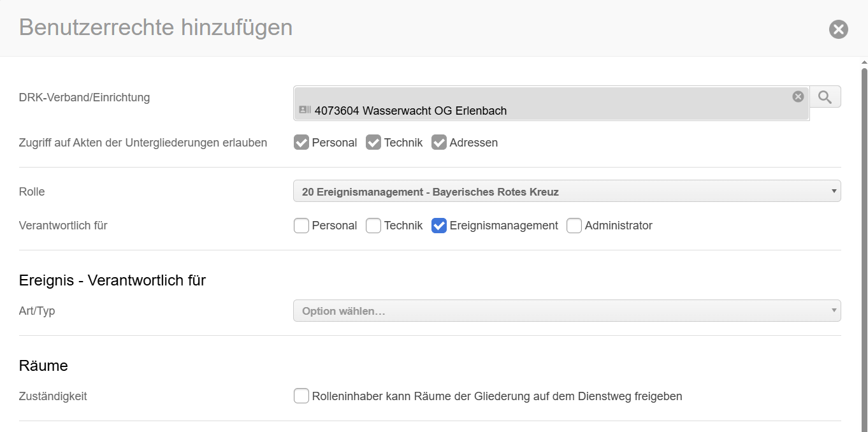Screen dimensions: 868x432
Task: Enable Räume freigeben auf dem Dienstweg checkbox
Action: point(301,396)
